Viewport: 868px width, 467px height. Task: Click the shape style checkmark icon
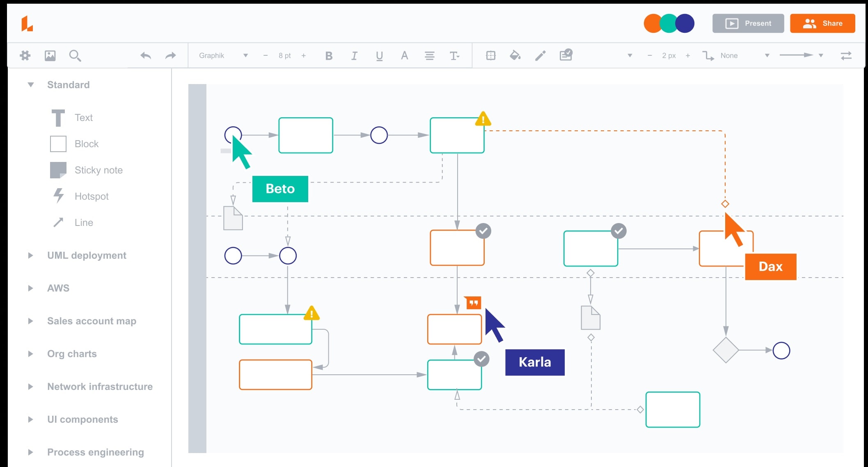(566, 55)
